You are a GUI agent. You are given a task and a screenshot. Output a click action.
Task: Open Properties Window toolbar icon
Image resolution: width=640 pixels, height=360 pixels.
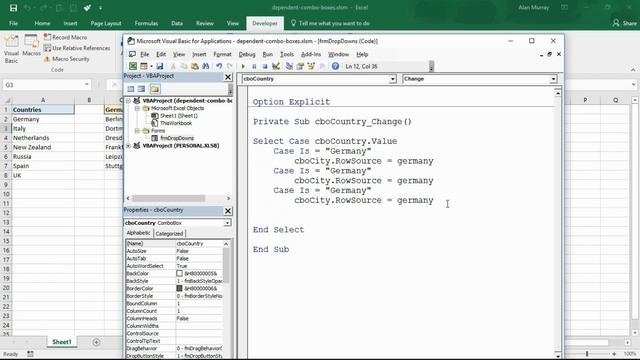(x=300, y=66)
